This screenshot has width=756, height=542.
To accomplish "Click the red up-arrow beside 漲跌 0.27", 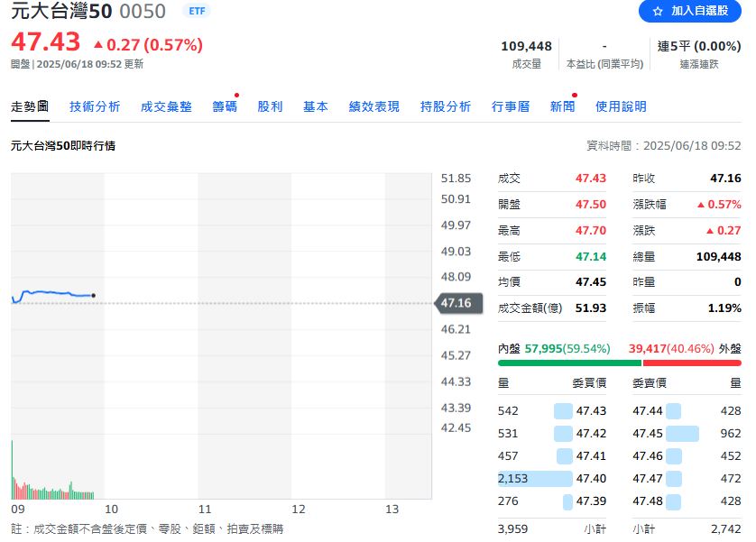I will click(710, 231).
